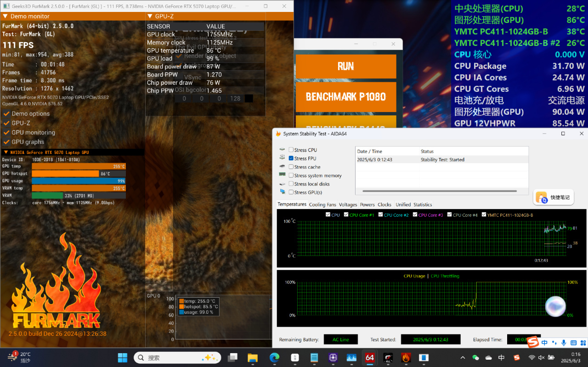Switch to the Statistics tab
This screenshot has height=367, width=588.
click(423, 204)
